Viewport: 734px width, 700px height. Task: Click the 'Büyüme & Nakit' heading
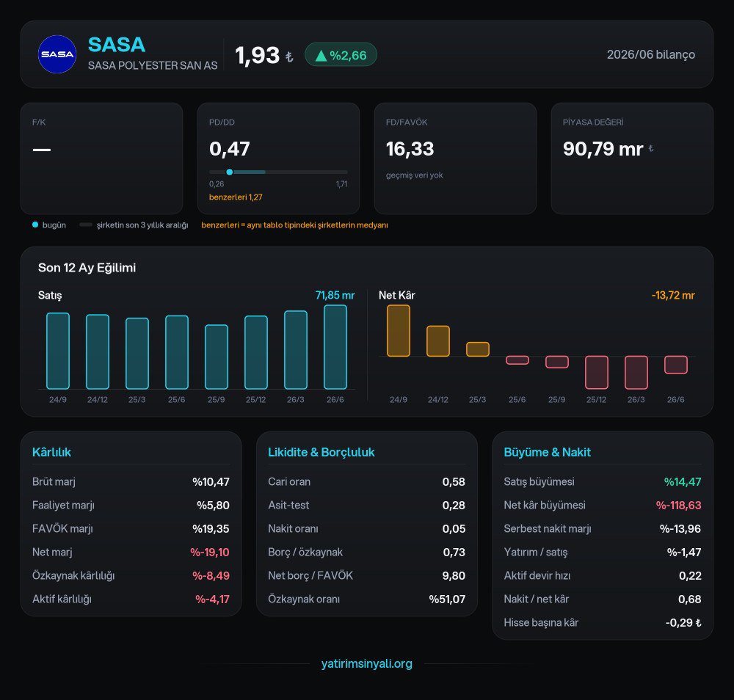tap(548, 452)
